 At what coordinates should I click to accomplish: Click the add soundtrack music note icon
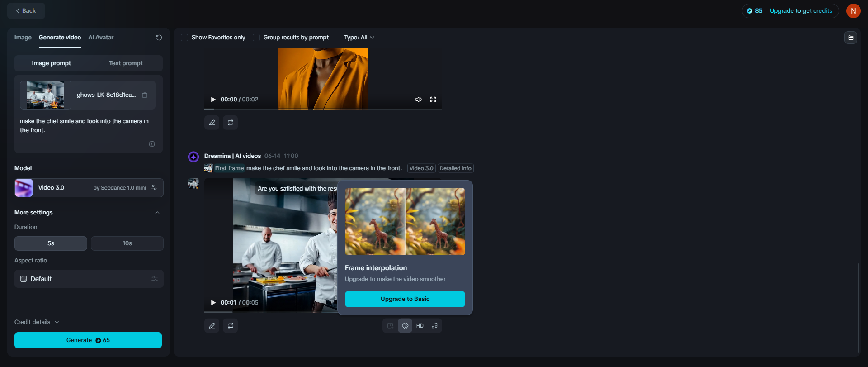click(x=434, y=326)
